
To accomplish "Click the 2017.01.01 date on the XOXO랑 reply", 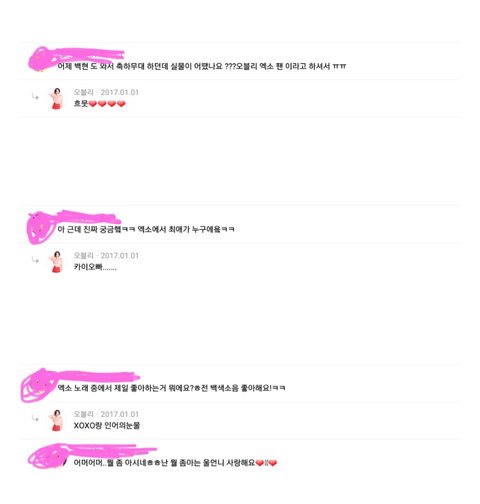I will [120, 414].
